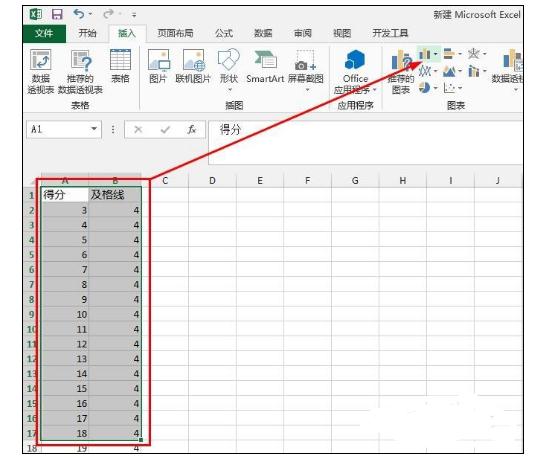Click the Undo arrow button
The width and height of the screenshot is (552, 461).
[x=79, y=14]
